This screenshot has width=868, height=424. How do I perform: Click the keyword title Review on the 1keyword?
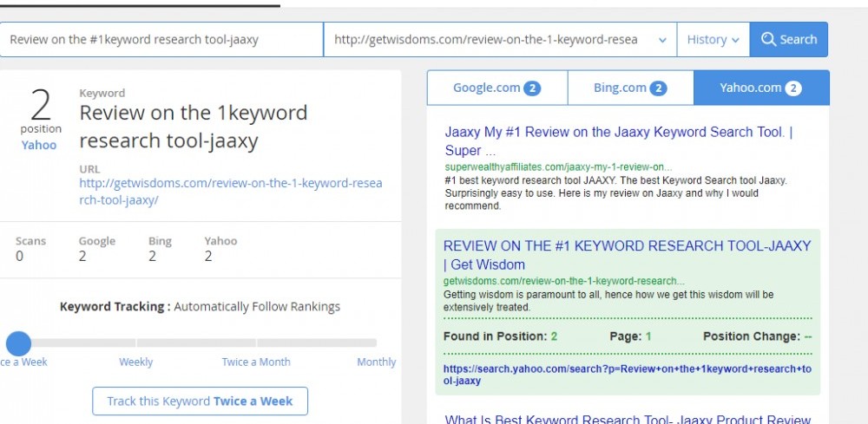tap(194, 127)
